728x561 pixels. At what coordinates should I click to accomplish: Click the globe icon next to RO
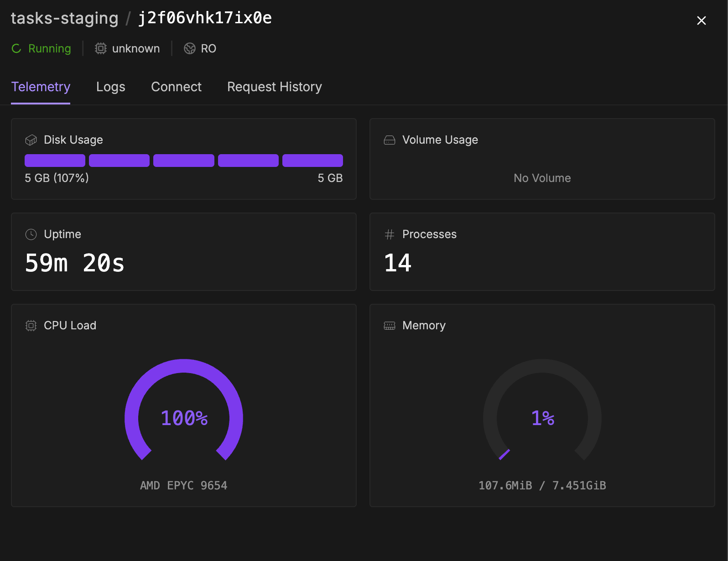(190, 48)
